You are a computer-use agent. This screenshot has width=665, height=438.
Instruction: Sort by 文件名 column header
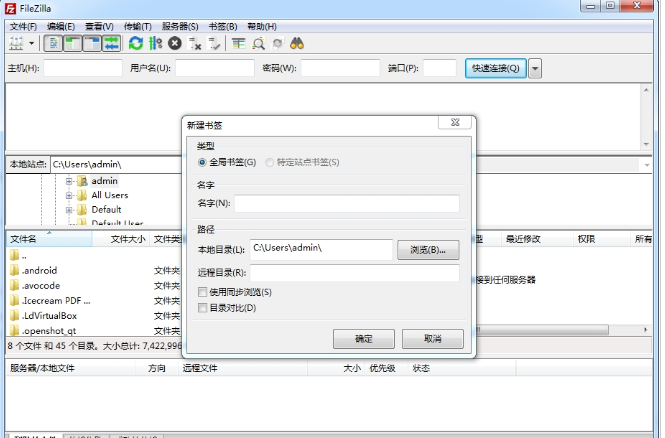49,239
